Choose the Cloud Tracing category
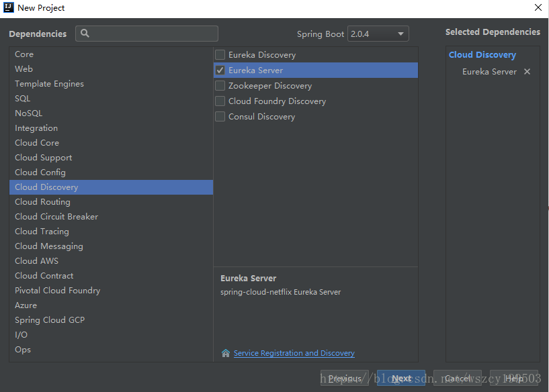Viewport: 549px width, 392px height. tap(111, 232)
